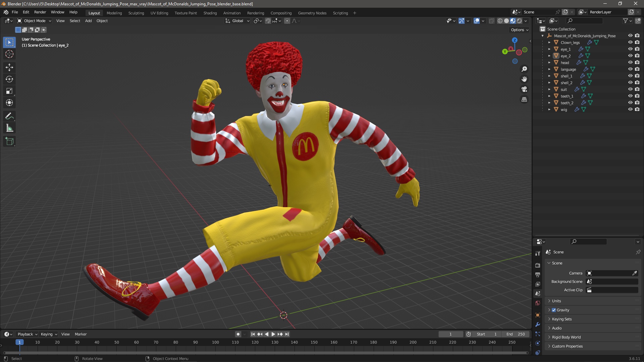Disable rendering for head object
This screenshot has height=362, width=644.
tap(637, 62)
